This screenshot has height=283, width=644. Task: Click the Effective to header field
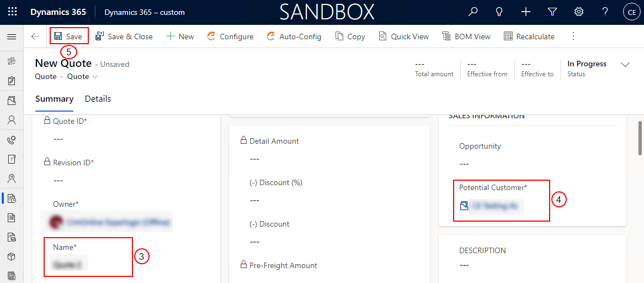click(x=537, y=69)
